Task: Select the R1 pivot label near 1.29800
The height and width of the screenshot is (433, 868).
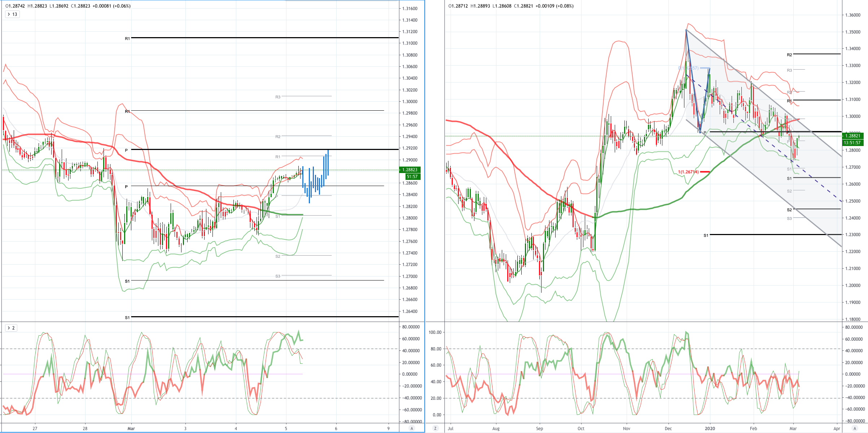Action: click(x=127, y=111)
